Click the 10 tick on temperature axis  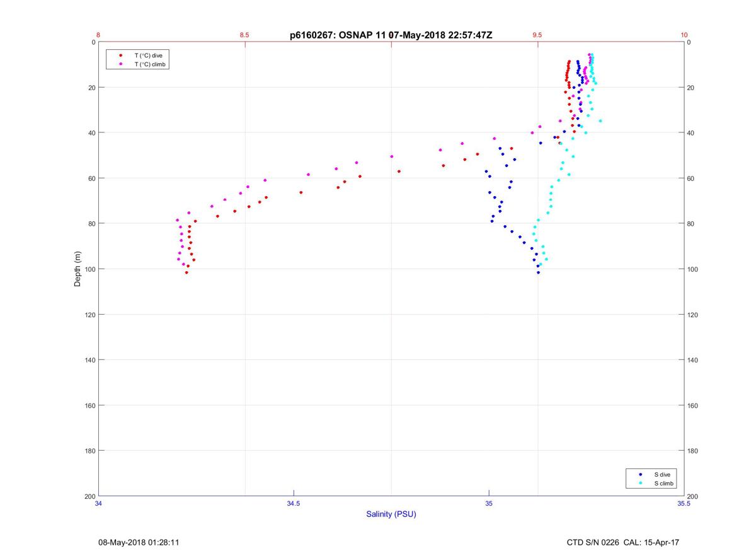pos(684,35)
